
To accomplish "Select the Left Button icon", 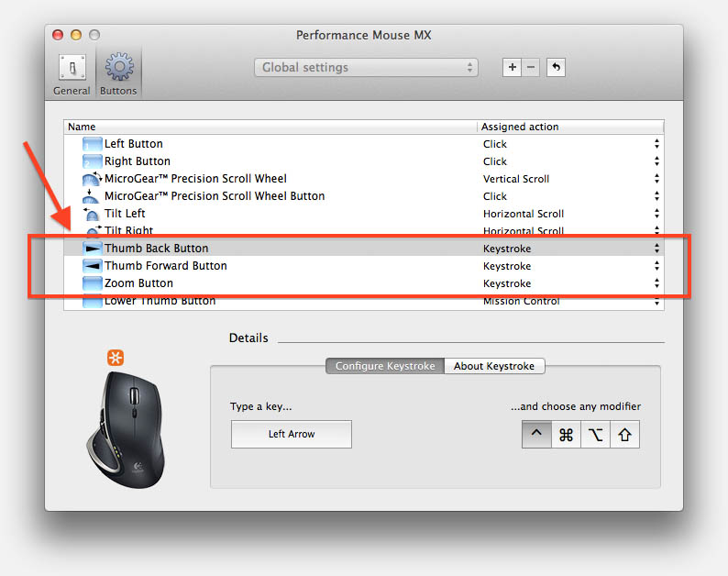I will click(x=92, y=144).
